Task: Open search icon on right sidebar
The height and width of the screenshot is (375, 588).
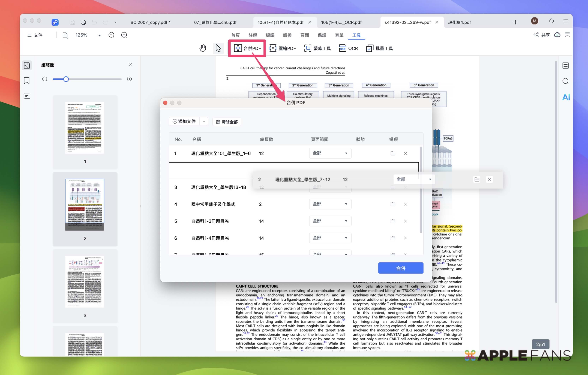Action: (x=565, y=81)
